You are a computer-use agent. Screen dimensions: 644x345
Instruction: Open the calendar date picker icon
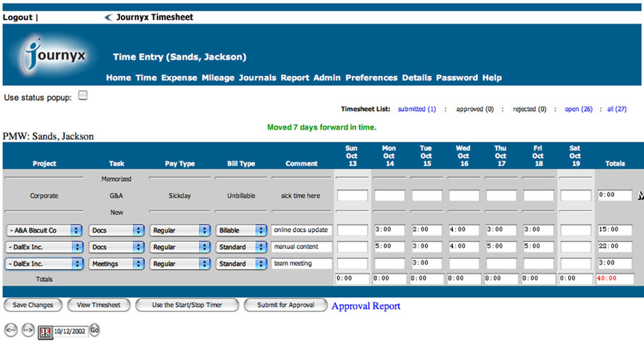[x=44, y=331]
